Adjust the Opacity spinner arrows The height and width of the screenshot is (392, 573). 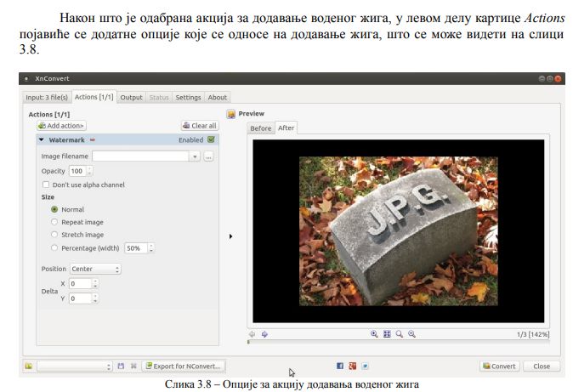point(89,171)
